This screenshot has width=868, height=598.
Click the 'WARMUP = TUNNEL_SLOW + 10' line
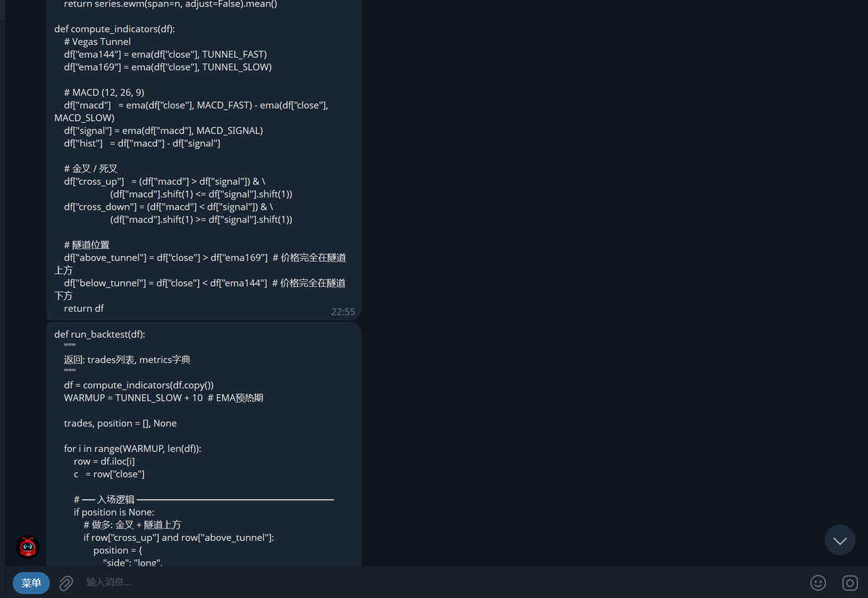163,398
